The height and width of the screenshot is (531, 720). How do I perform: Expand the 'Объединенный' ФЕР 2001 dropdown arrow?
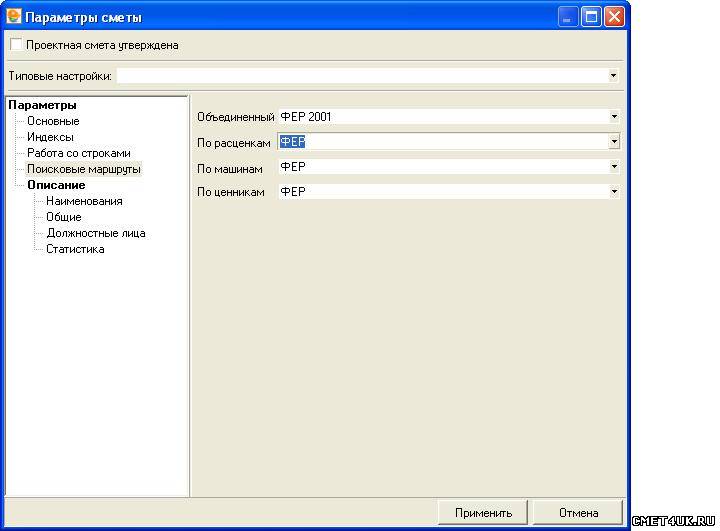click(614, 117)
